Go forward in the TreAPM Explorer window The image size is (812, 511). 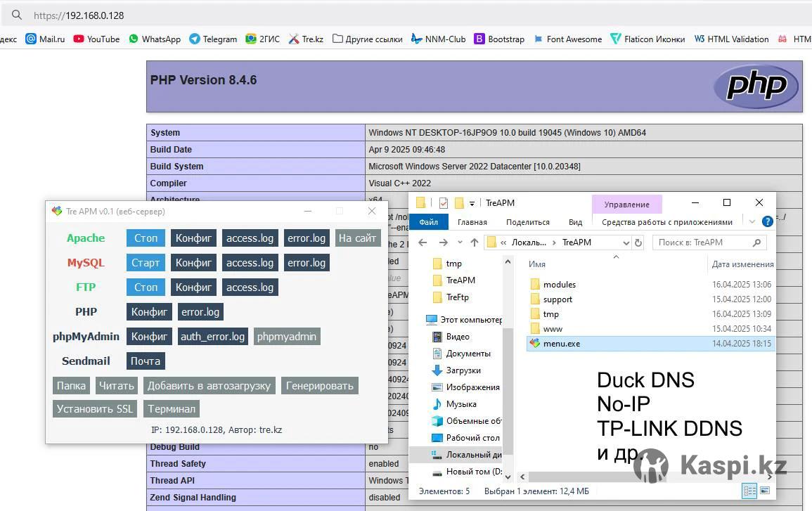click(444, 242)
